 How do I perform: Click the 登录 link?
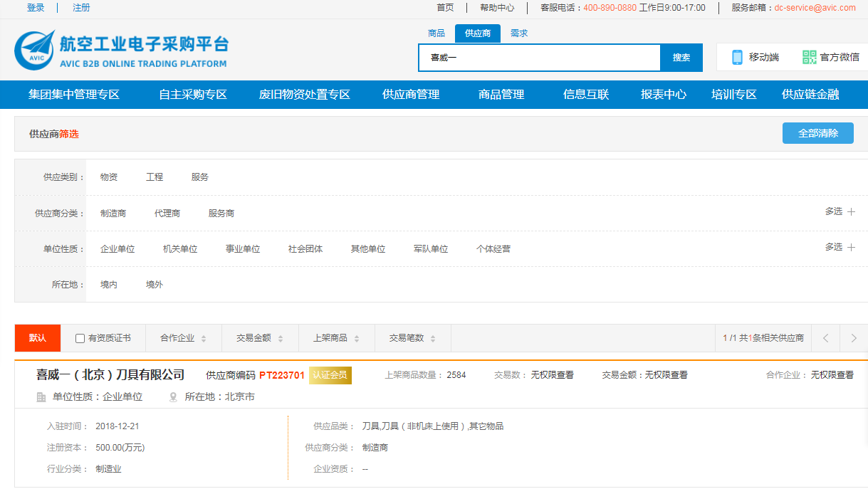36,8
